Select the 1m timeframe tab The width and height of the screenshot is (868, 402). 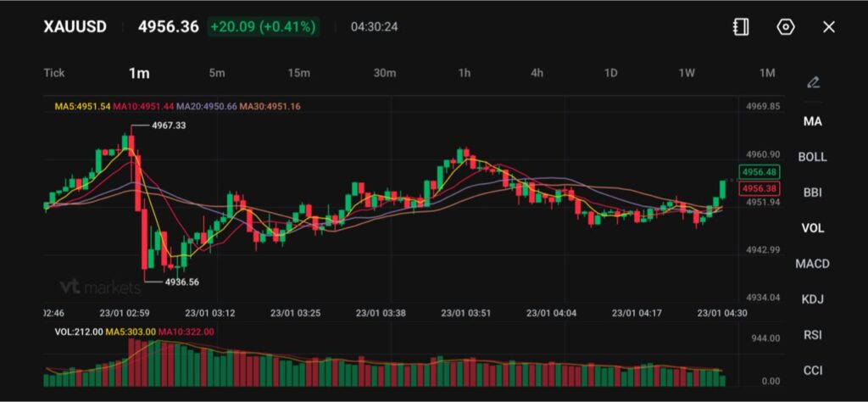coord(139,73)
